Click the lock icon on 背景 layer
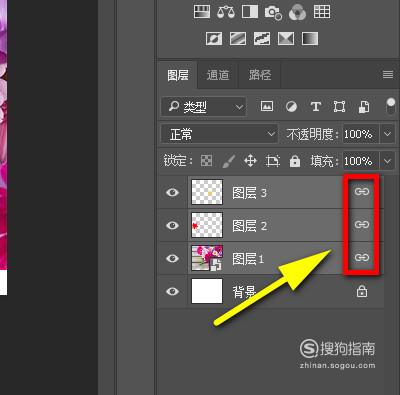This screenshot has width=400, height=395. (x=362, y=291)
